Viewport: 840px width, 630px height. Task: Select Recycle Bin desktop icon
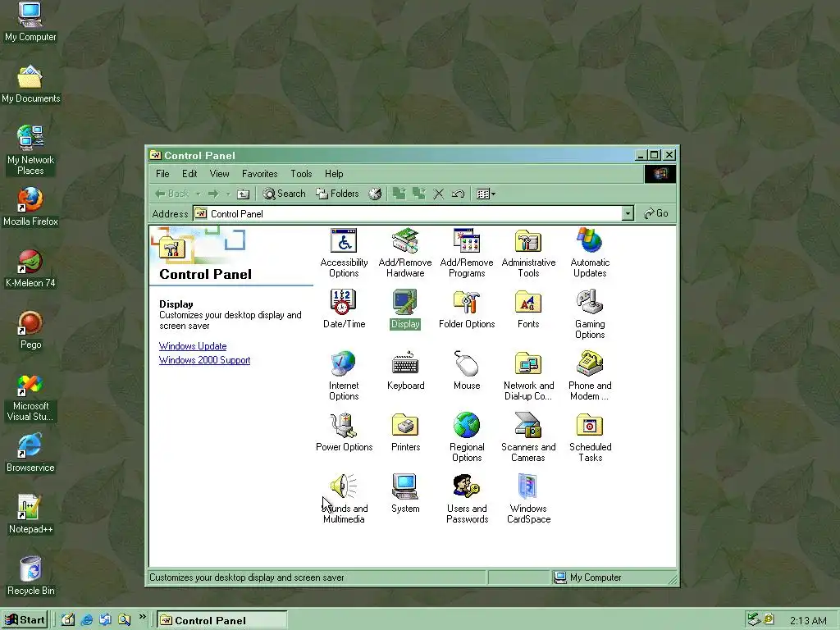[x=30, y=577]
